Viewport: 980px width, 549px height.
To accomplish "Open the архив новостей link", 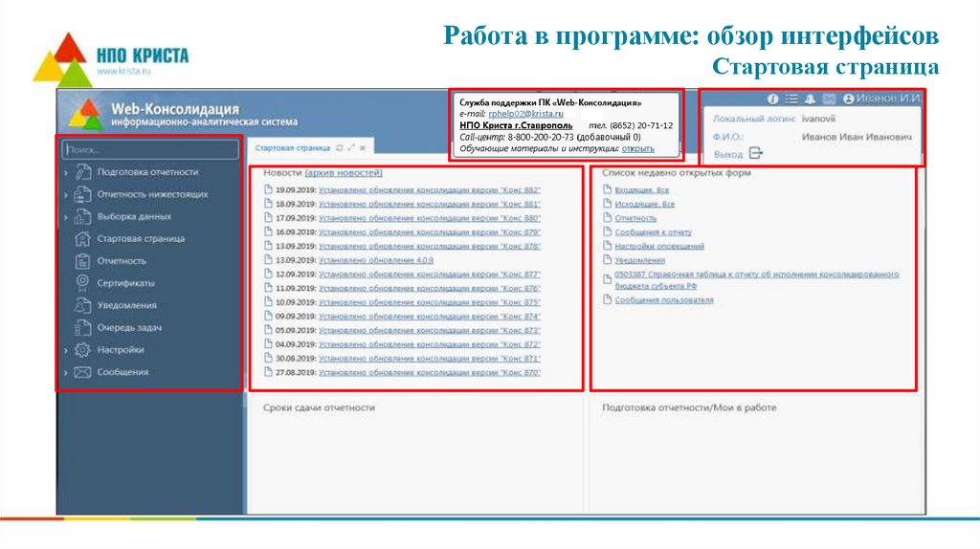I will 344,172.
